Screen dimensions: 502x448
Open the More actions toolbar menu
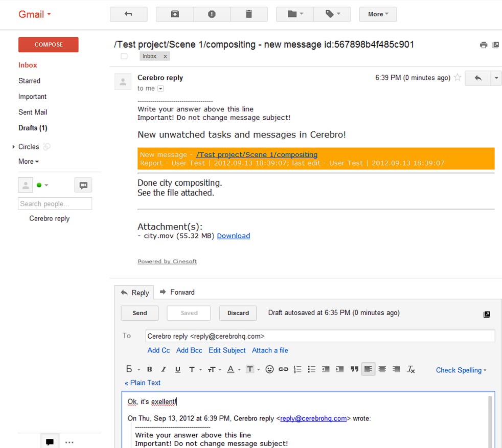point(378,14)
